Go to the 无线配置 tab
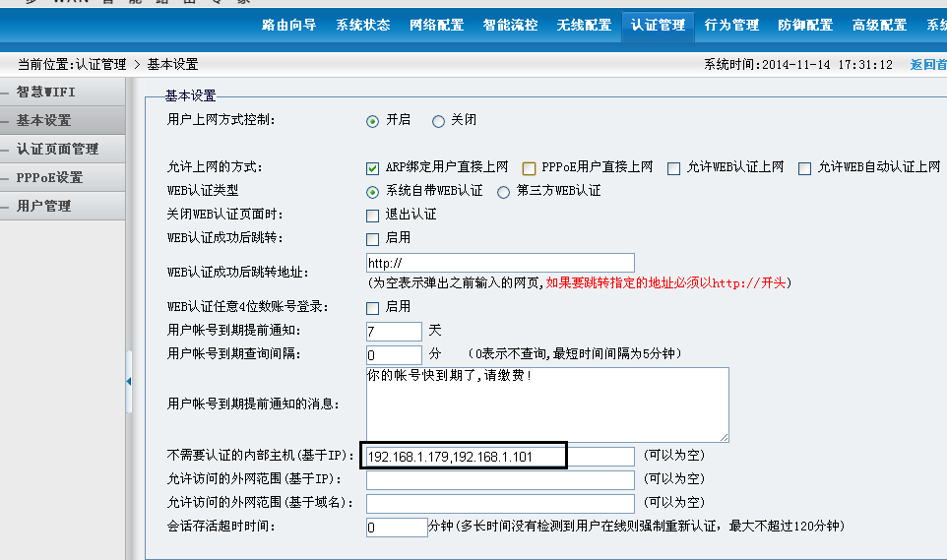Screen dimensions: 947x560 coord(584,25)
